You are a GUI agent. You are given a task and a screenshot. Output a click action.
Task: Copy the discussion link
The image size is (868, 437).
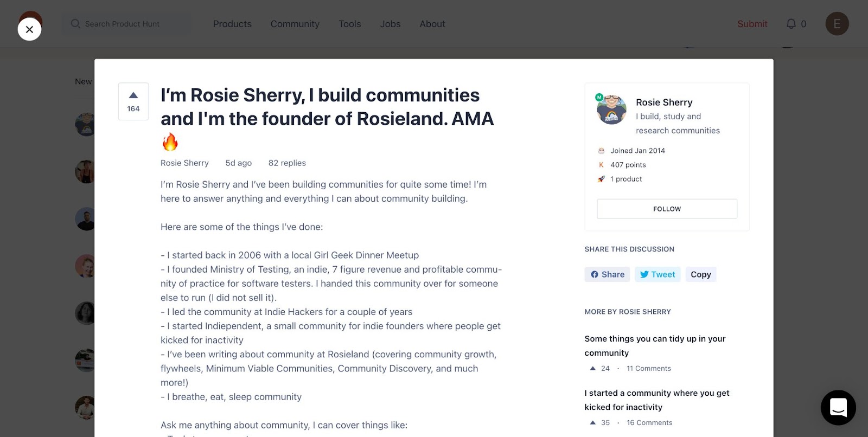701,274
